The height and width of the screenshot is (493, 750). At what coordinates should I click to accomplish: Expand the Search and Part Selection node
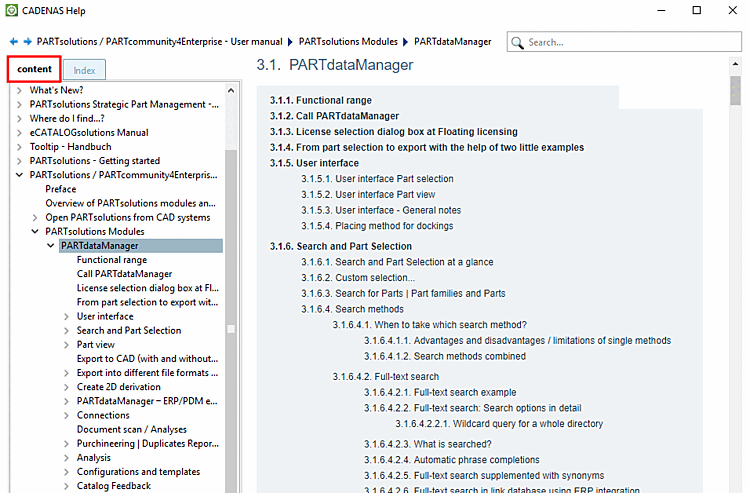[x=66, y=330]
